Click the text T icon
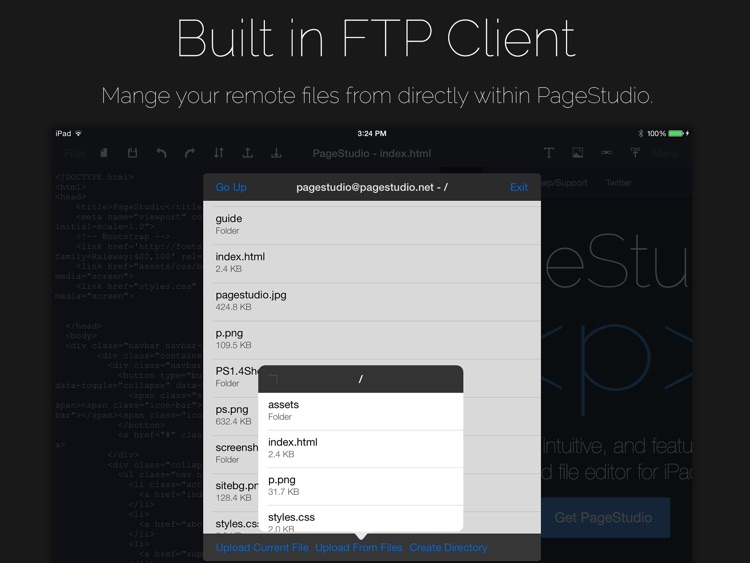 (x=549, y=153)
